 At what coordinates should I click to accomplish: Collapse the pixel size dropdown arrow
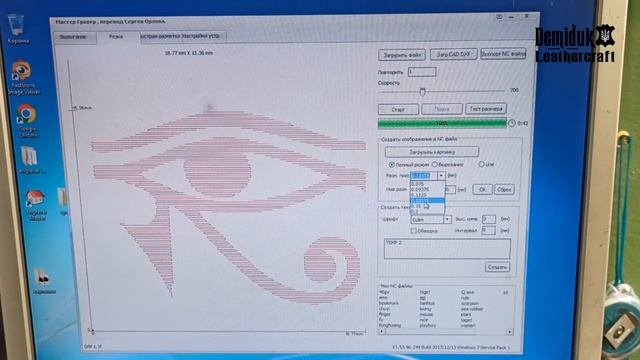(441, 176)
